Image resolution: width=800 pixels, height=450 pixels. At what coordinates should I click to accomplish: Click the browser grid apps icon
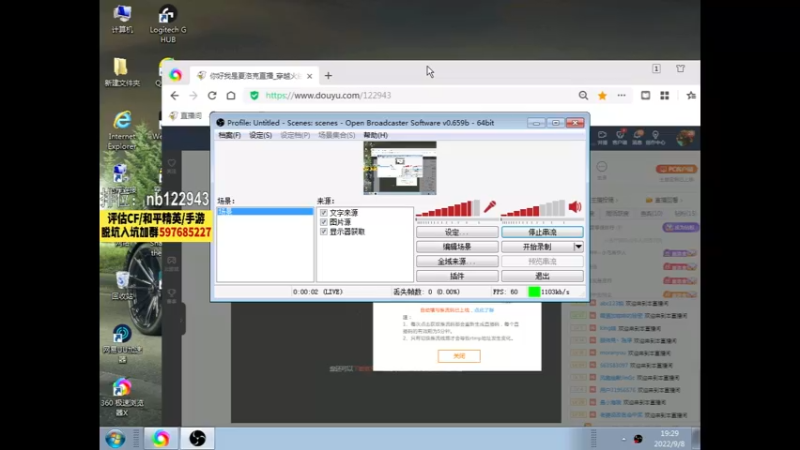[664, 95]
